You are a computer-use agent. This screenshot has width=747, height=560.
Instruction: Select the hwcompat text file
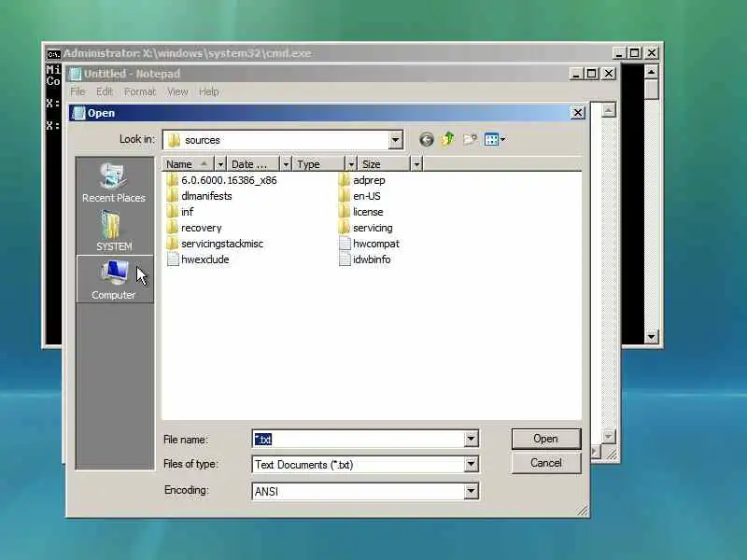click(x=369, y=244)
